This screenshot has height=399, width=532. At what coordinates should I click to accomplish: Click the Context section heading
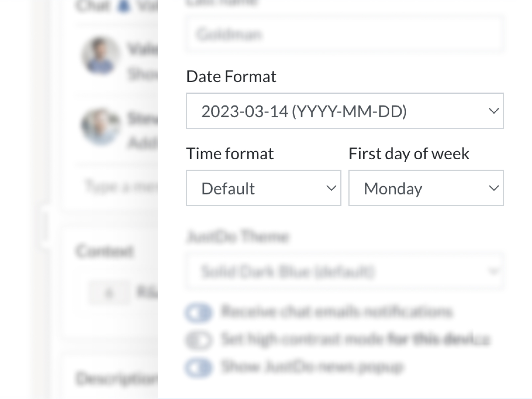104,251
